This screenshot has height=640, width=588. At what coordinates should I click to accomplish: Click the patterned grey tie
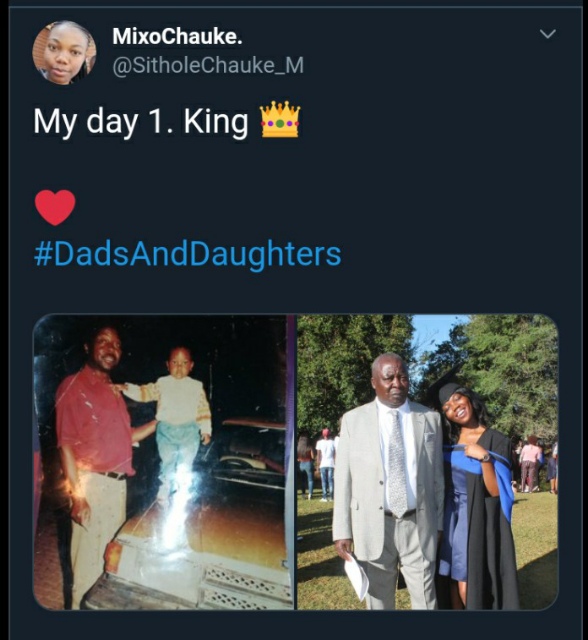click(397, 463)
